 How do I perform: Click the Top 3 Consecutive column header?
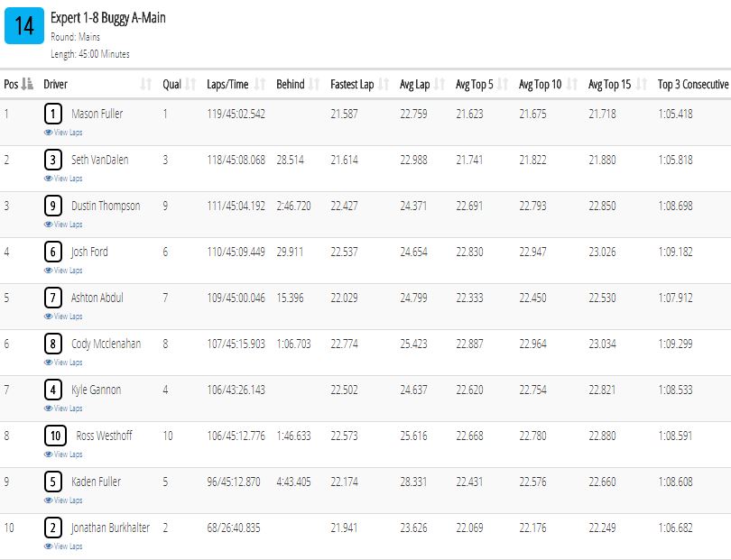(693, 85)
